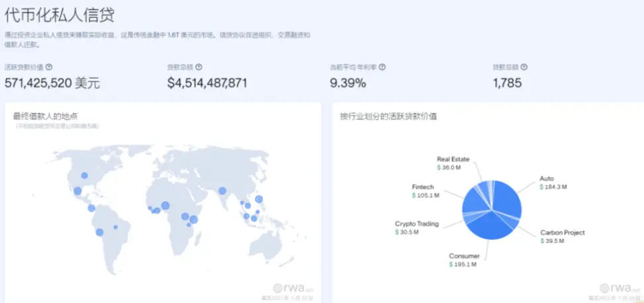
Task: Click the $ 39.5 M amount
Action: 553,241
